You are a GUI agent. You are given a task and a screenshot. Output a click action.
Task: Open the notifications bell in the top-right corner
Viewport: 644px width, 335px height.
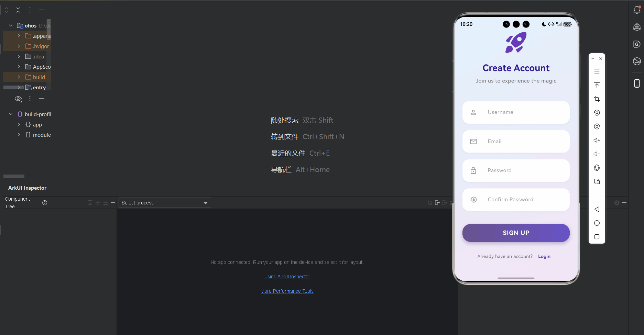pyautogui.click(x=636, y=10)
